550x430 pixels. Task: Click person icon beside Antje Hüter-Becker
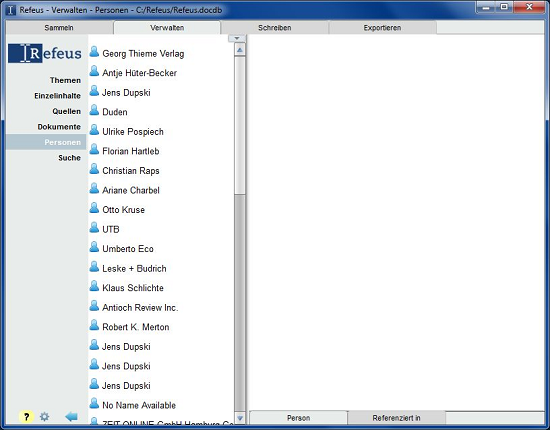click(x=94, y=72)
